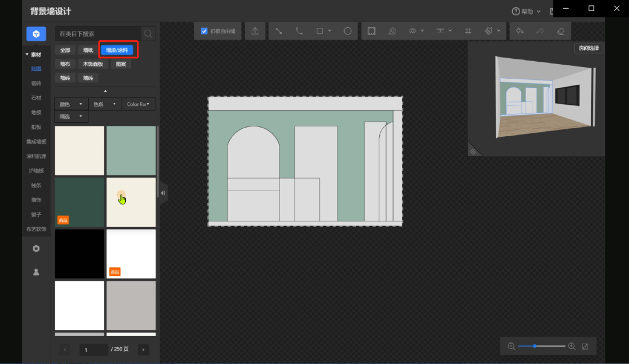Toggle the grid hash icon
The image size is (629, 364).
(468, 31)
